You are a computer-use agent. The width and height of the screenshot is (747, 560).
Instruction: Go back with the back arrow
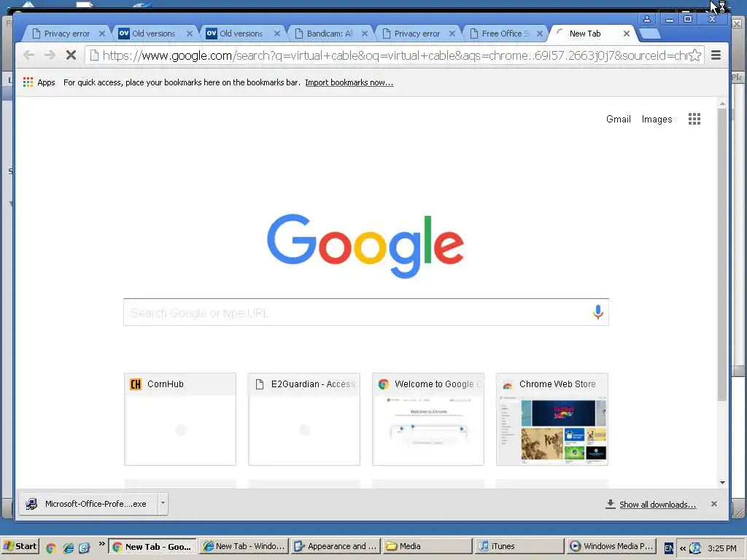point(28,55)
